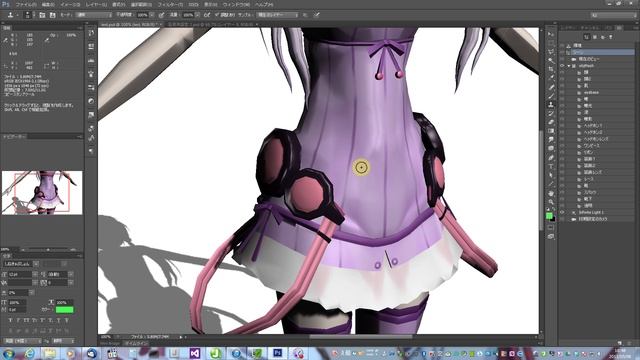Toggle visibility of the ヘッドホン1 material row
This screenshot has width=640, height=360.
562,126
